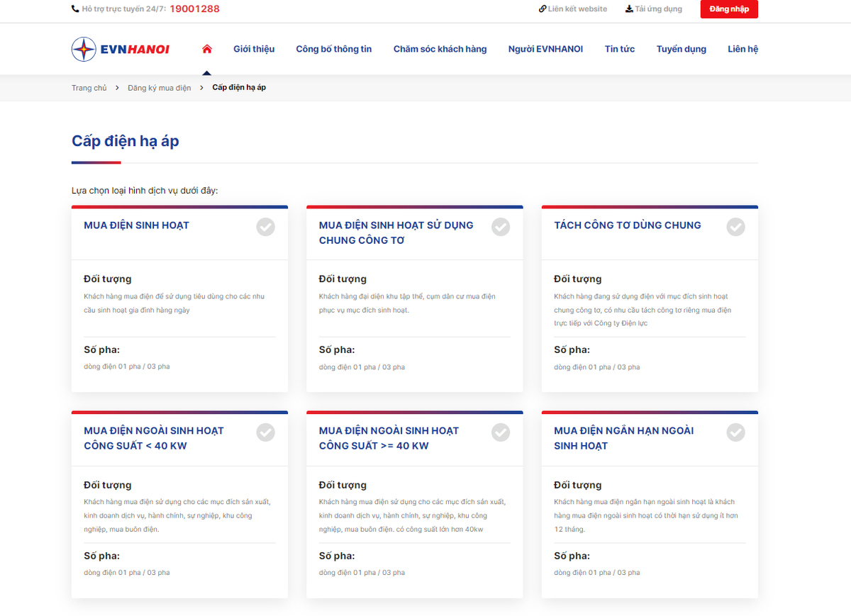Select checkmark on TÁCH CÔNG TƠ DÙNG CHUNG card
This screenshot has height=616, width=851.
click(x=735, y=227)
